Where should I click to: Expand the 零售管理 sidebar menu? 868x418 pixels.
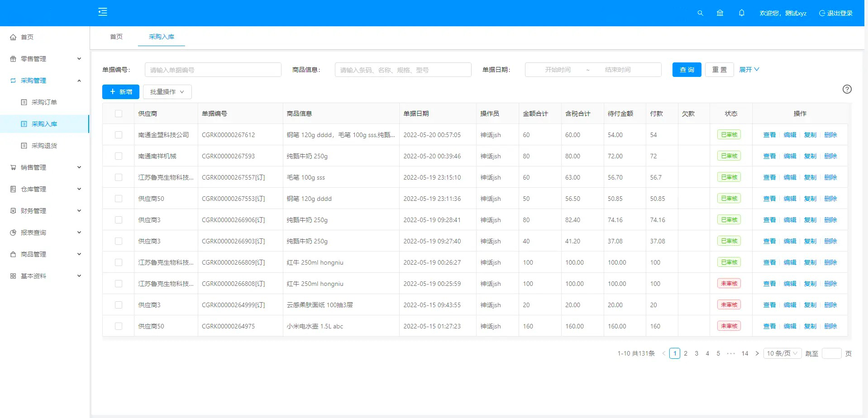44,59
